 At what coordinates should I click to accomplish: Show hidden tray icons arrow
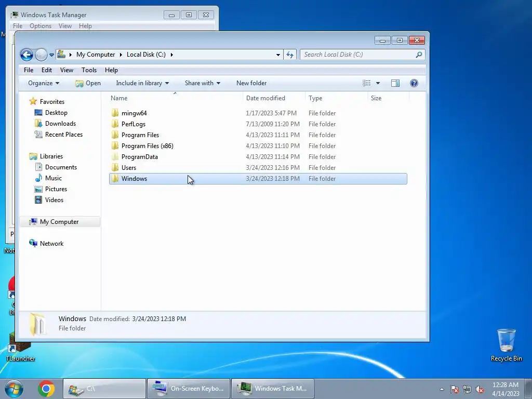point(442,389)
